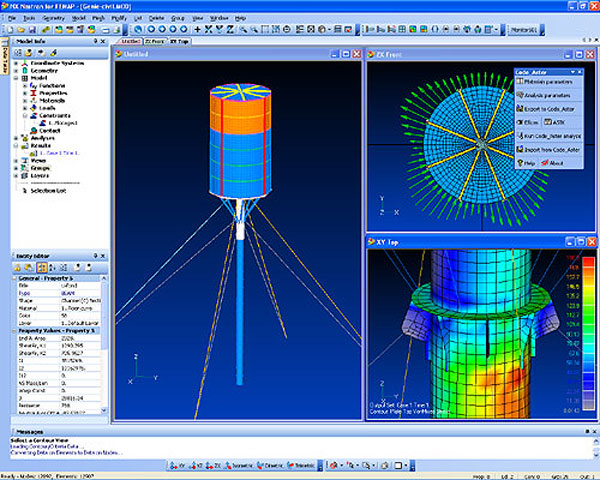600x480 pixels.
Task: Select Selection List in model tree
Action: [x=46, y=189]
